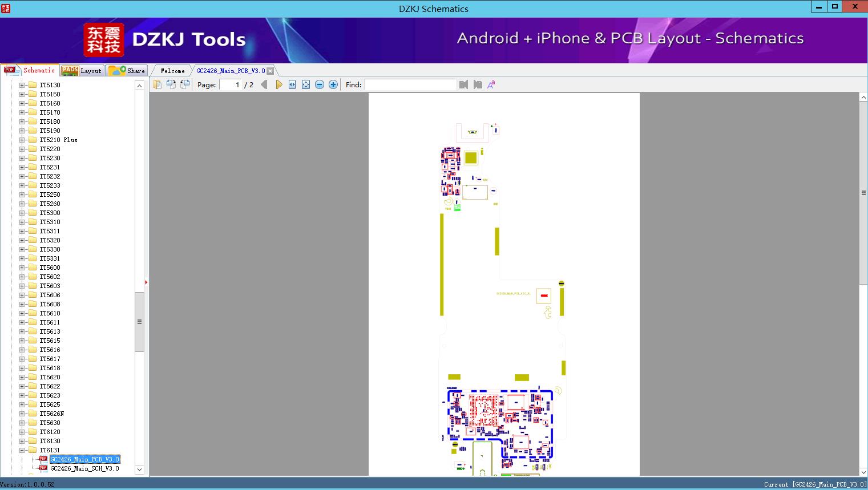Click the page number field

(x=230, y=84)
